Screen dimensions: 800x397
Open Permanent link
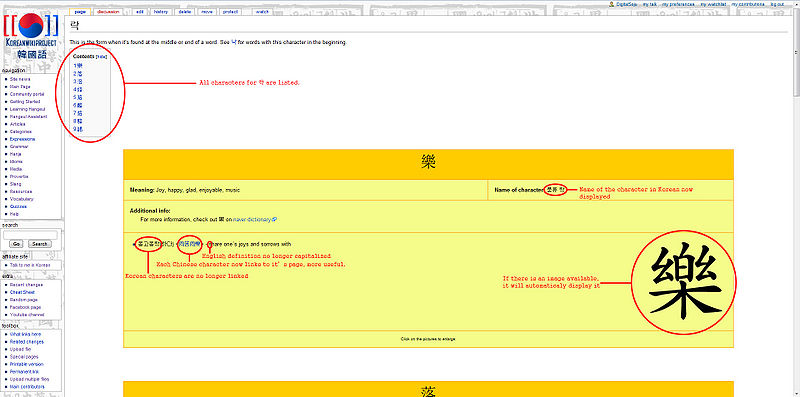point(24,371)
